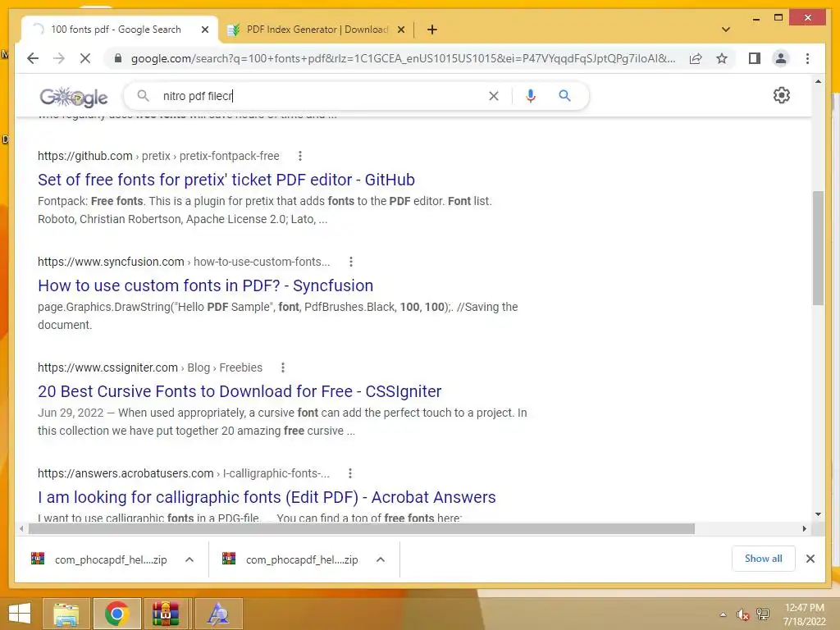Click the scroll left arrow

(21, 529)
